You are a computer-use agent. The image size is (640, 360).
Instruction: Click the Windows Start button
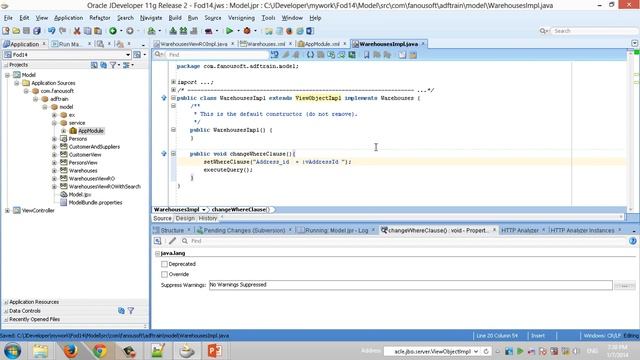[12, 351]
